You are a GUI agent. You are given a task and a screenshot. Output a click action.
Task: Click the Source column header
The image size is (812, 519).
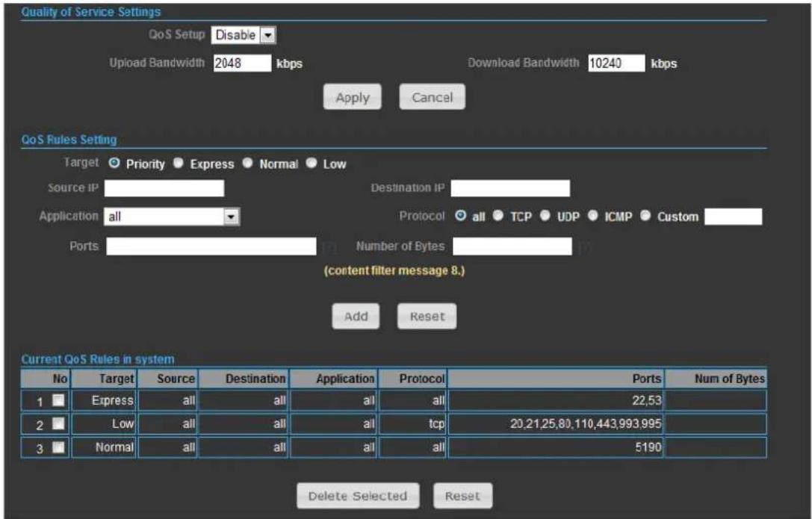pyautogui.click(x=167, y=379)
